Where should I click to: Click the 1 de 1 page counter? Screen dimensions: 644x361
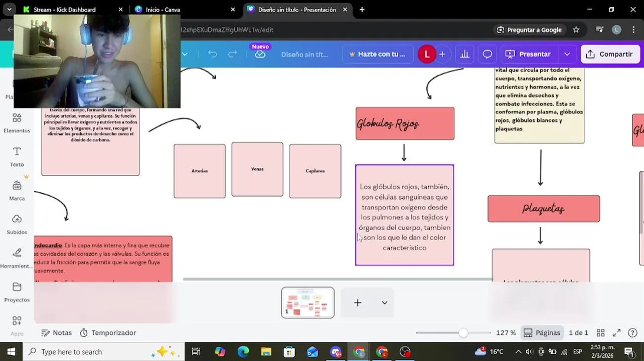click(578, 333)
